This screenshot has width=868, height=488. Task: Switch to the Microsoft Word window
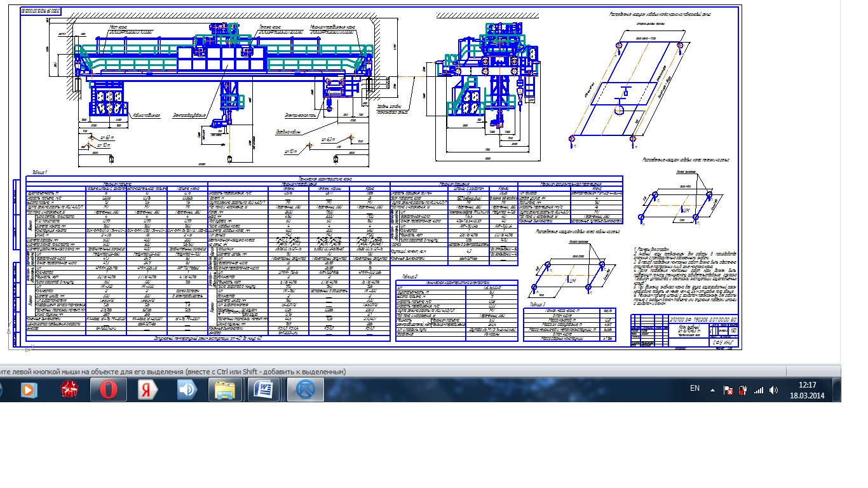tap(265, 389)
